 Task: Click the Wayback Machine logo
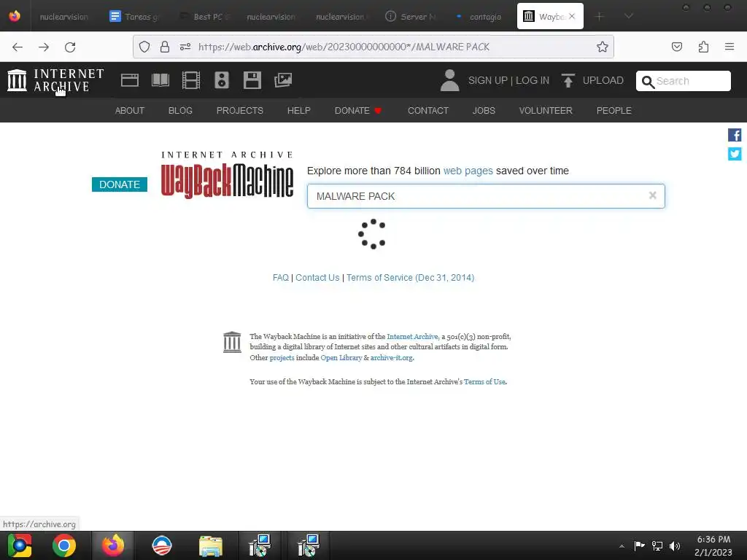(228, 175)
